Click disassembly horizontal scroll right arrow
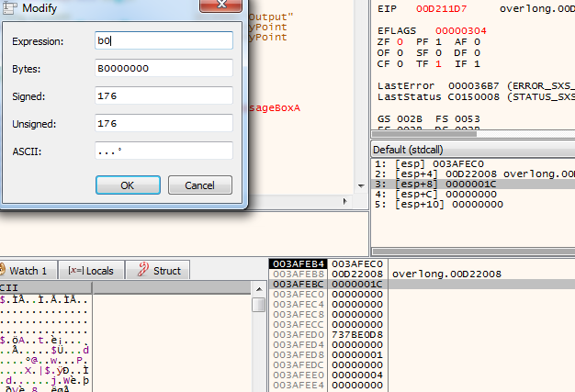The image size is (575, 392). coord(344,201)
